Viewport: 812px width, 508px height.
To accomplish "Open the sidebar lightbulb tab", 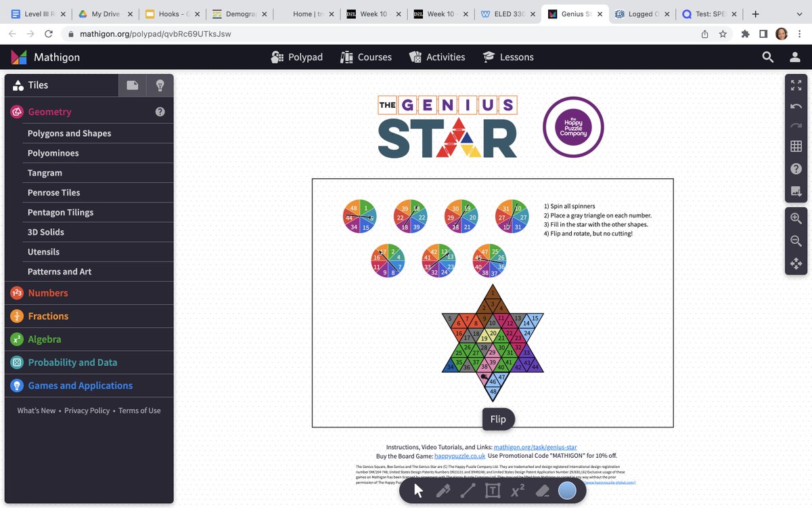I will click(x=160, y=85).
